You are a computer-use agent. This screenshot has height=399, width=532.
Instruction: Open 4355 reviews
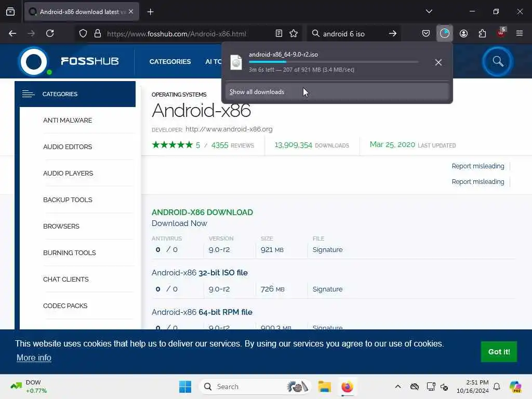click(233, 145)
